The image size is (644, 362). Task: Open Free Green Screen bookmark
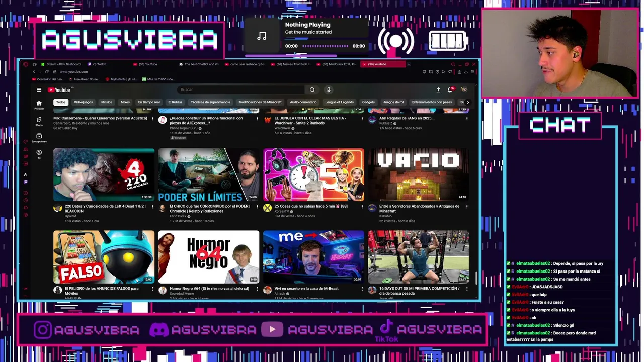[85, 79]
